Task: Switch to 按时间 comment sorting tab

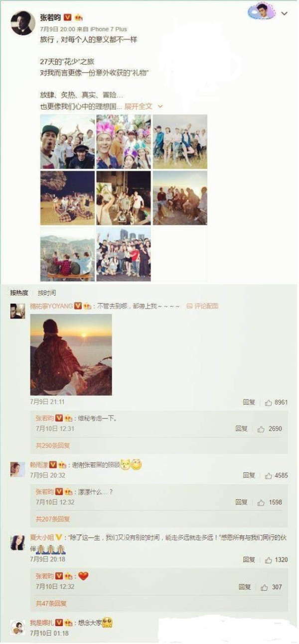Action: (x=47, y=293)
